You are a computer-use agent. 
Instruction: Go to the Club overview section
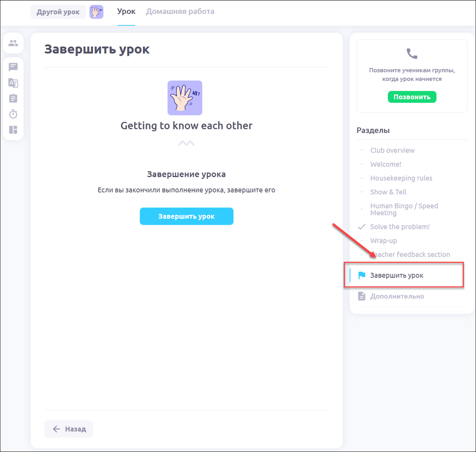pos(392,150)
